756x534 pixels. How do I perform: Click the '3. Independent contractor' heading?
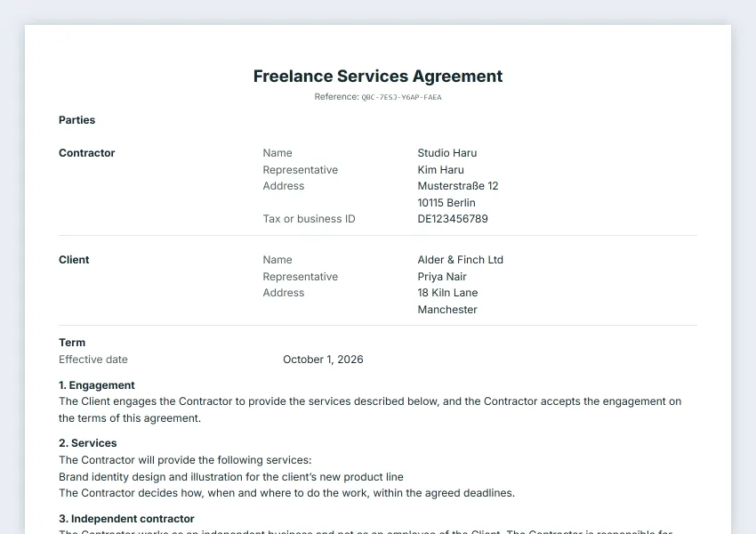[x=126, y=519]
